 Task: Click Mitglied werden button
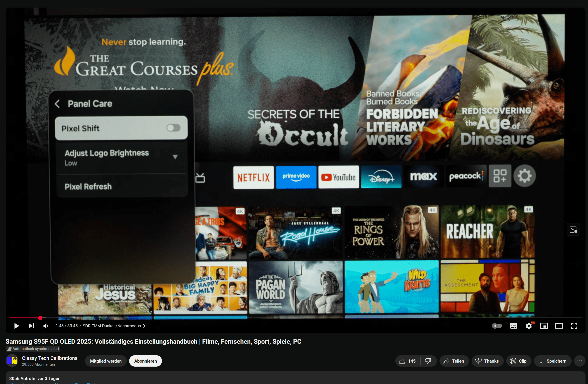(x=106, y=361)
